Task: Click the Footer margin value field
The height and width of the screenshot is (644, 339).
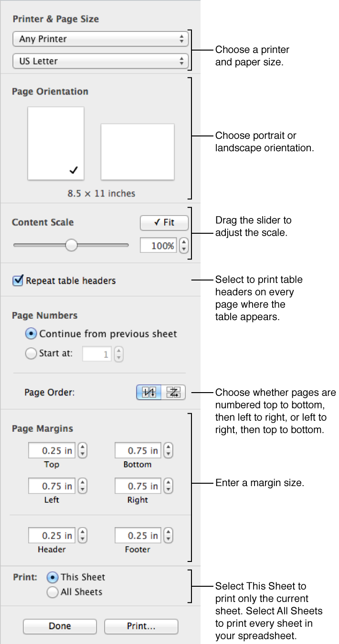Action: coord(137,535)
